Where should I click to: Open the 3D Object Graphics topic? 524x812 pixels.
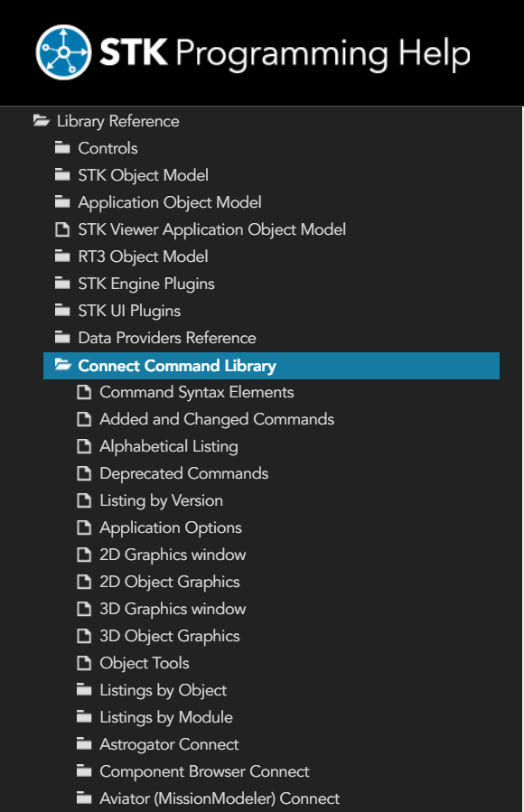tap(170, 636)
